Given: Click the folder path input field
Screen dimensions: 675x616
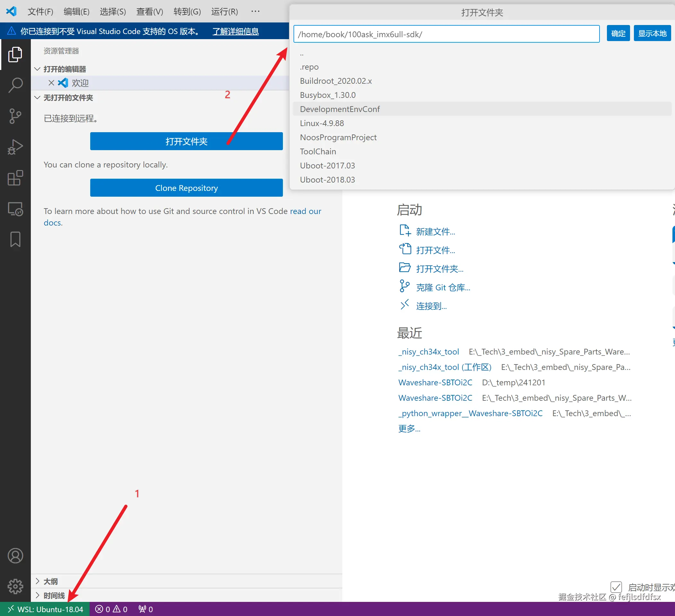Looking at the screenshot, I should pyautogui.click(x=446, y=34).
